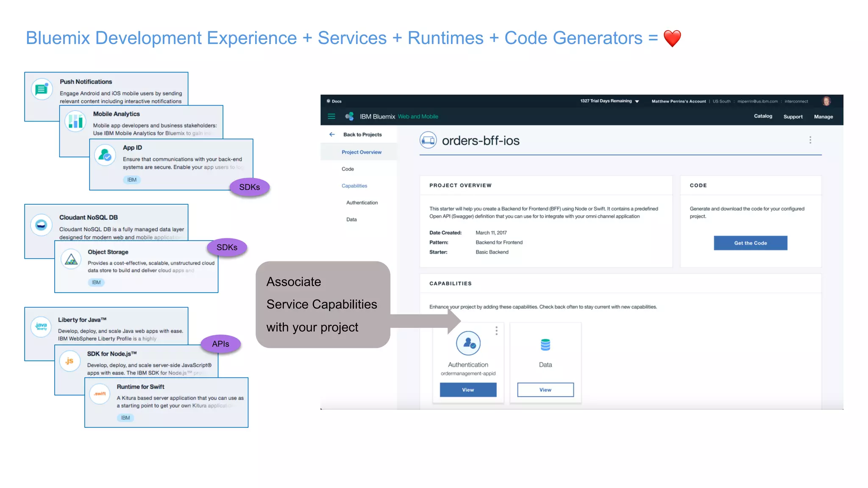Open the hamburger navigation menu
Screen dimensions: 868x488
(x=331, y=116)
